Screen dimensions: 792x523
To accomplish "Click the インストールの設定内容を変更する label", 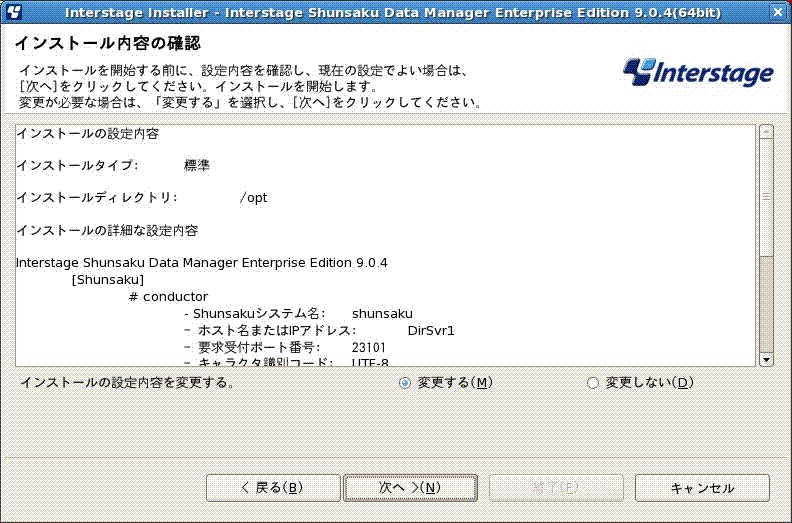I will [127, 383].
